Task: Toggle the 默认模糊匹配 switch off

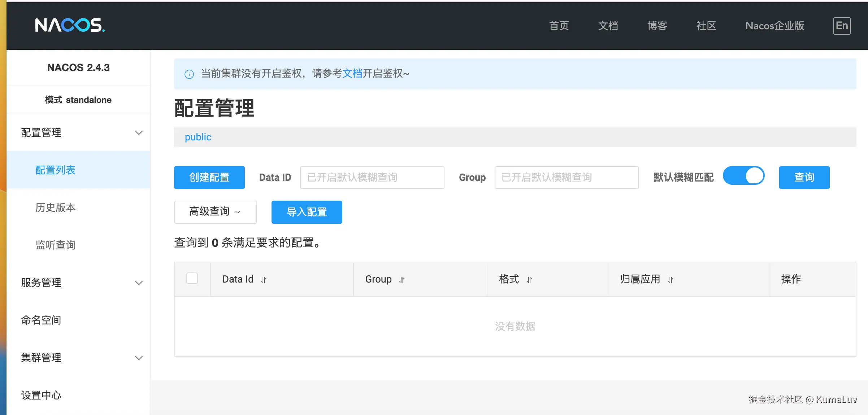Action: [743, 176]
